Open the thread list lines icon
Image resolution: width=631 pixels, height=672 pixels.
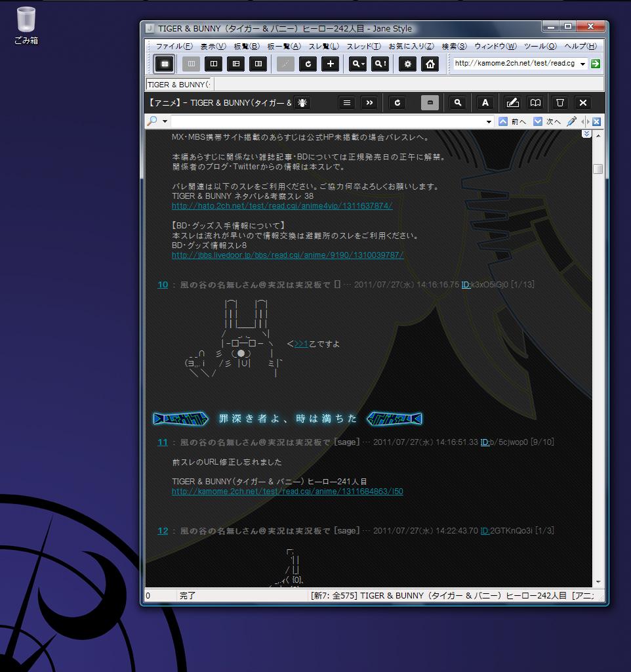[x=346, y=103]
